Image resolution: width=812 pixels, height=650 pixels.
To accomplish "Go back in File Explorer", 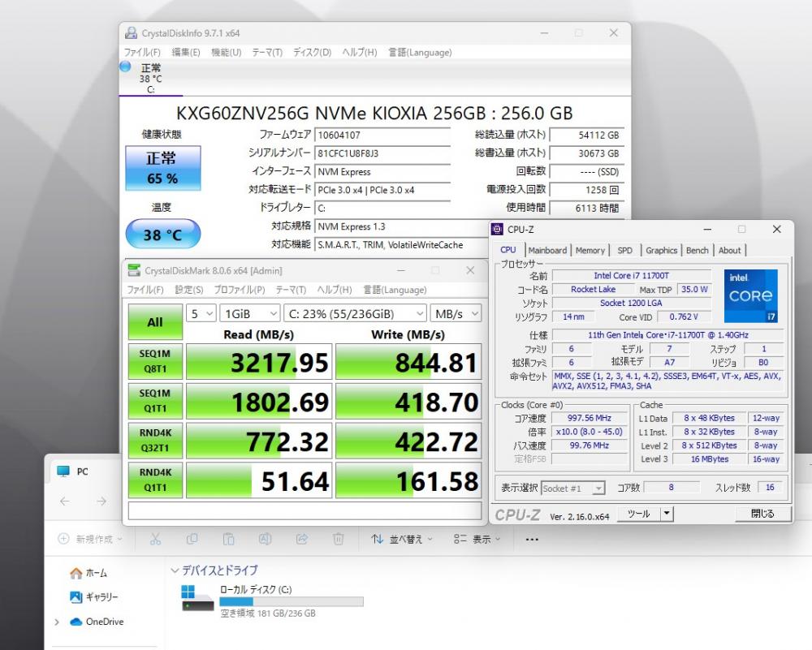I will point(65,501).
